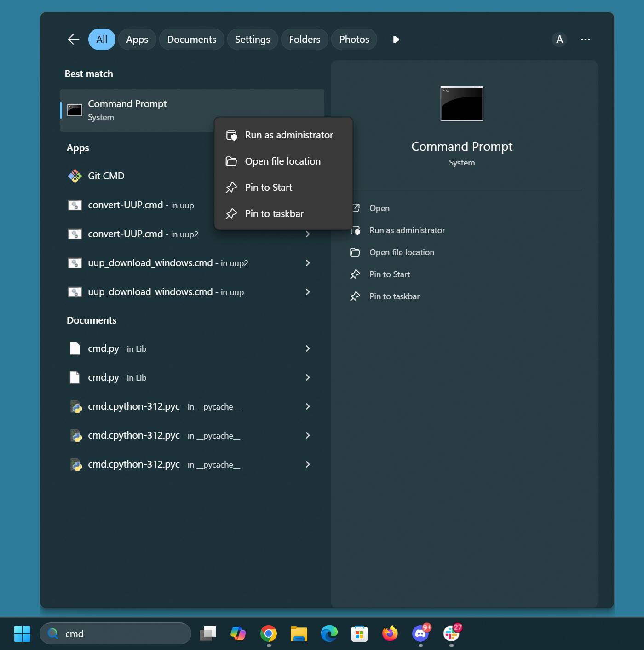Viewport: 644px width, 650px height.
Task: Open the three-dots more options menu
Action: tap(585, 40)
